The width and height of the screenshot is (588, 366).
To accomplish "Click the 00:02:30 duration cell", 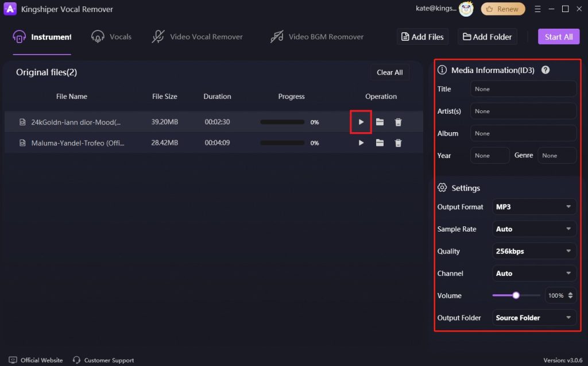I will pos(217,122).
